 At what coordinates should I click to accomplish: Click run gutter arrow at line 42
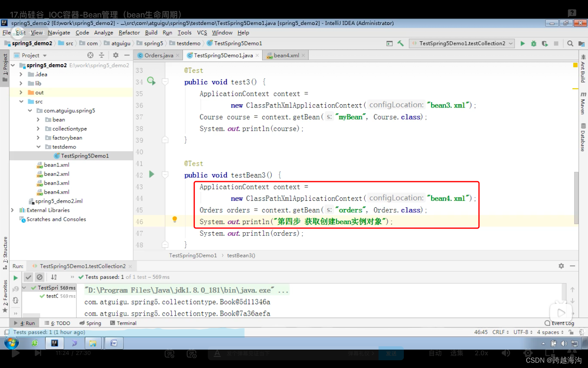pyautogui.click(x=151, y=174)
